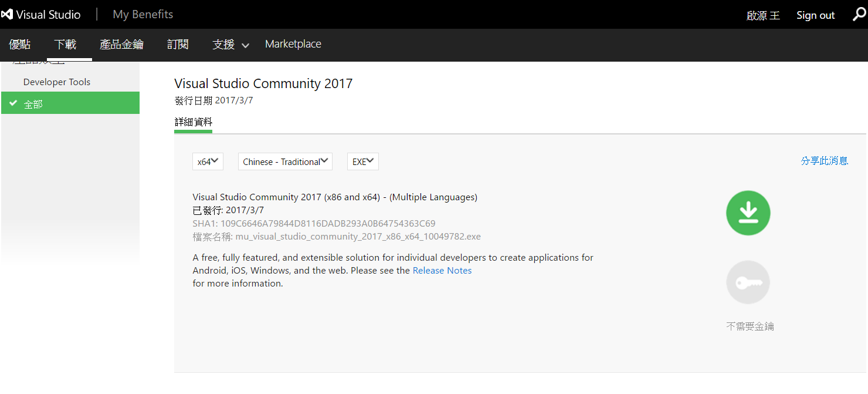Click the Release Notes link
This screenshot has height=394, width=868.
pos(442,270)
